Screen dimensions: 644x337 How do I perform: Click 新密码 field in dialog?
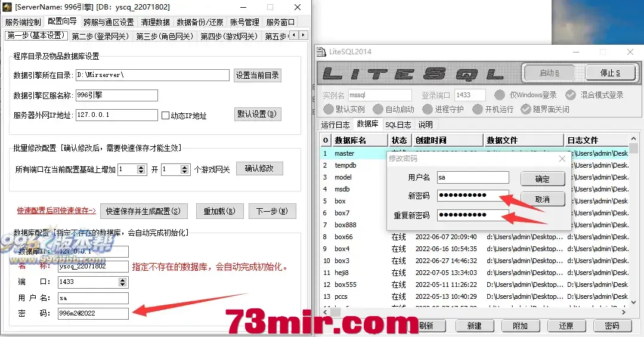473,195
